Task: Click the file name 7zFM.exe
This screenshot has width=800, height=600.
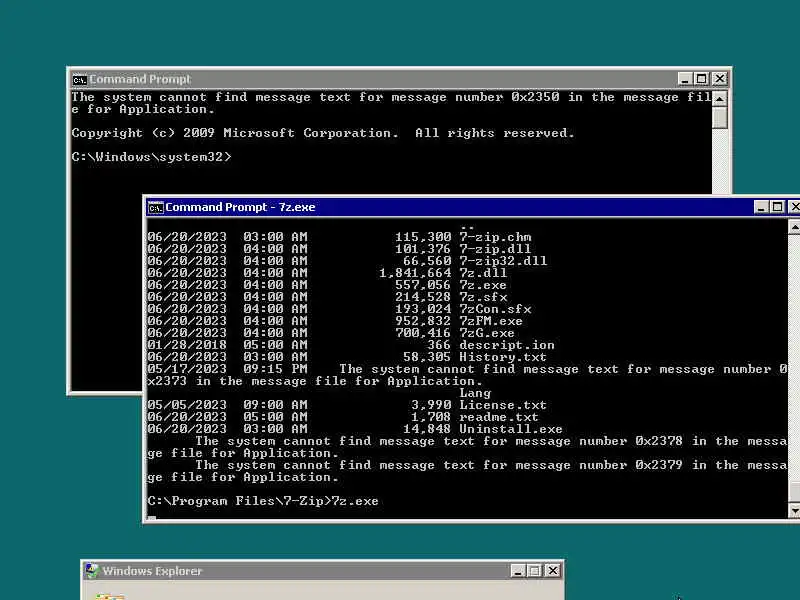Action: pyautogui.click(x=491, y=321)
